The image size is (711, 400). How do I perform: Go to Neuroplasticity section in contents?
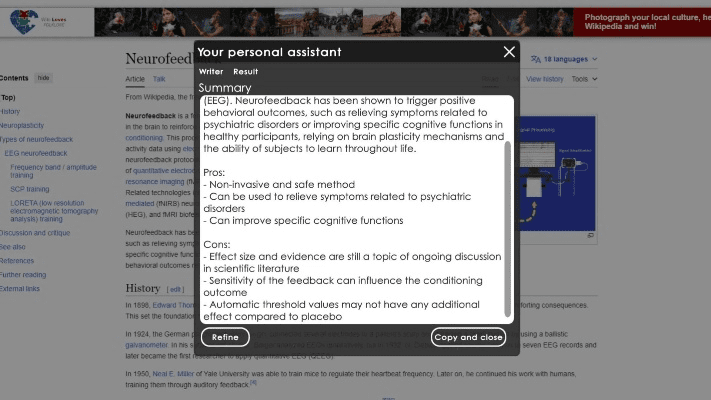pyautogui.click(x=22, y=125)
